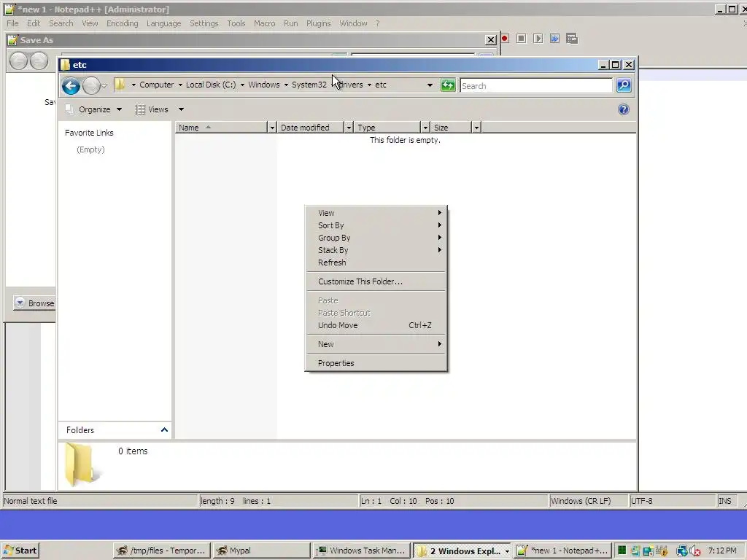Screen dimensions: 747x560
Task: Choose Undo Move in context menu
Action: click(x=376, y=325)
